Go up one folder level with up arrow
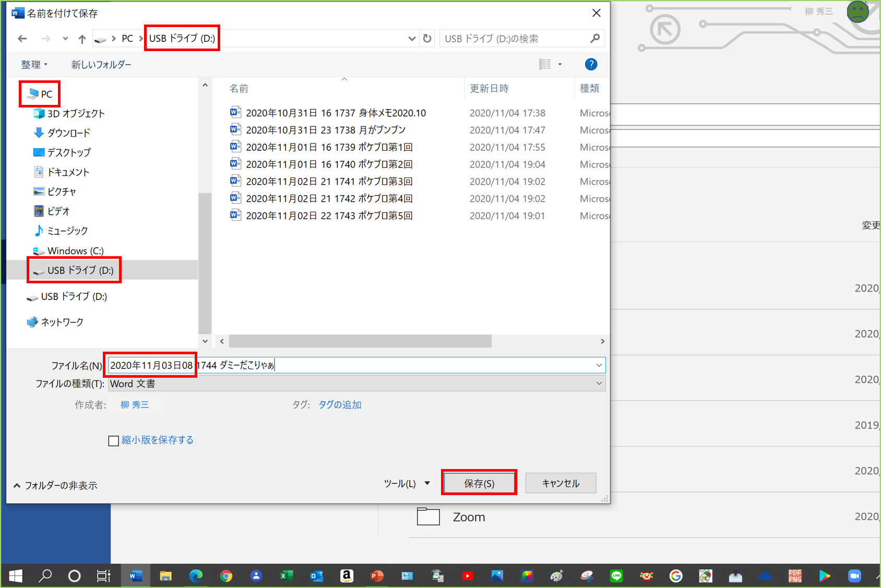The width and height of the screenshot is (881, 588). coord(82,39)
